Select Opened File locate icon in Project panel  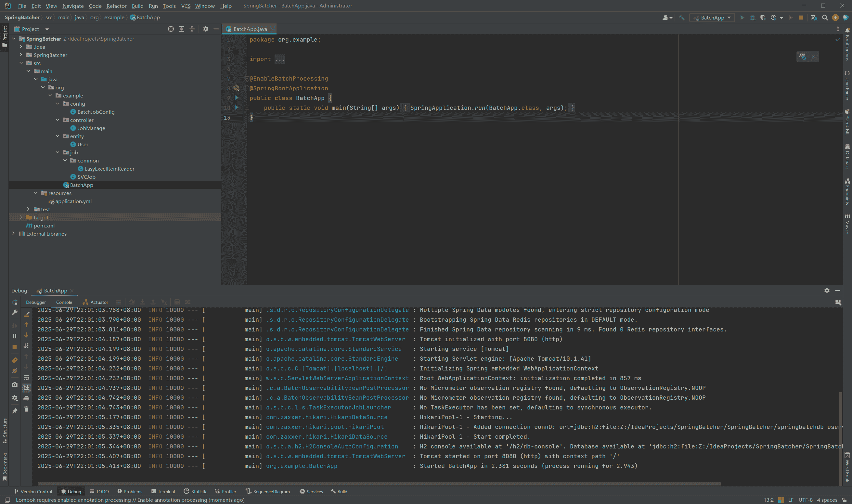tap(171, 29)
